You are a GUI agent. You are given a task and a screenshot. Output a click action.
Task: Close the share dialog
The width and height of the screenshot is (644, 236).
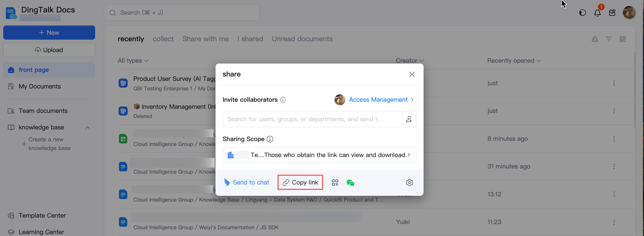tap(412, 74)
